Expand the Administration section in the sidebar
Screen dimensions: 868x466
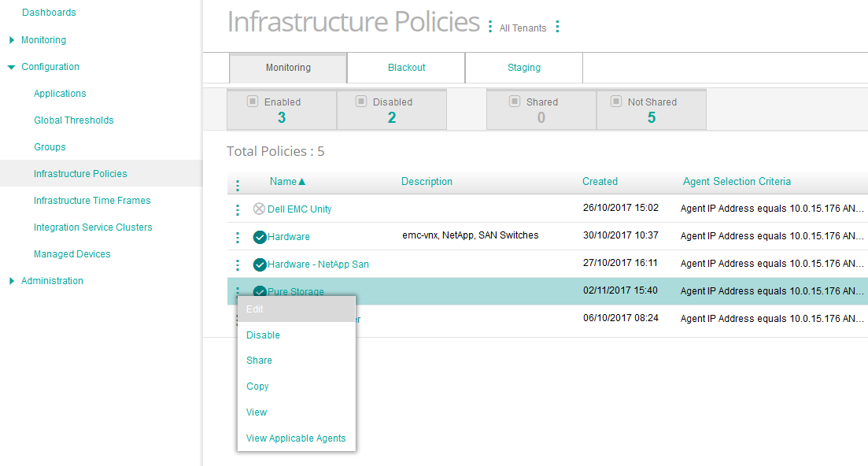click(10, 280)
